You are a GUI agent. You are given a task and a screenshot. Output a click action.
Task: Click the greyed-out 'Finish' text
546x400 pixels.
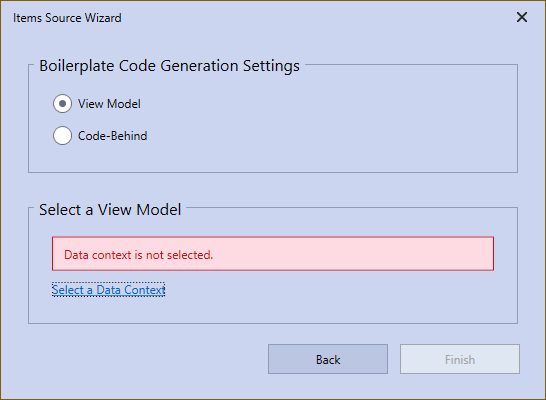[460, 360]
